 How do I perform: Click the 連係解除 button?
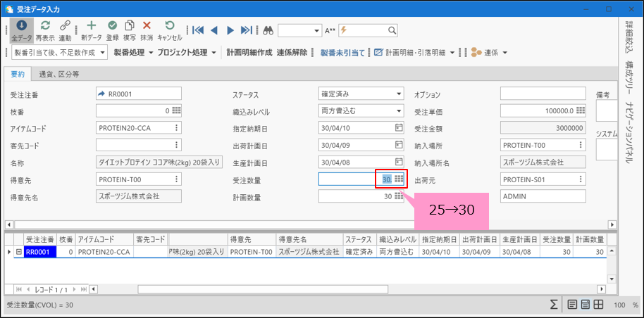point(292,53)
